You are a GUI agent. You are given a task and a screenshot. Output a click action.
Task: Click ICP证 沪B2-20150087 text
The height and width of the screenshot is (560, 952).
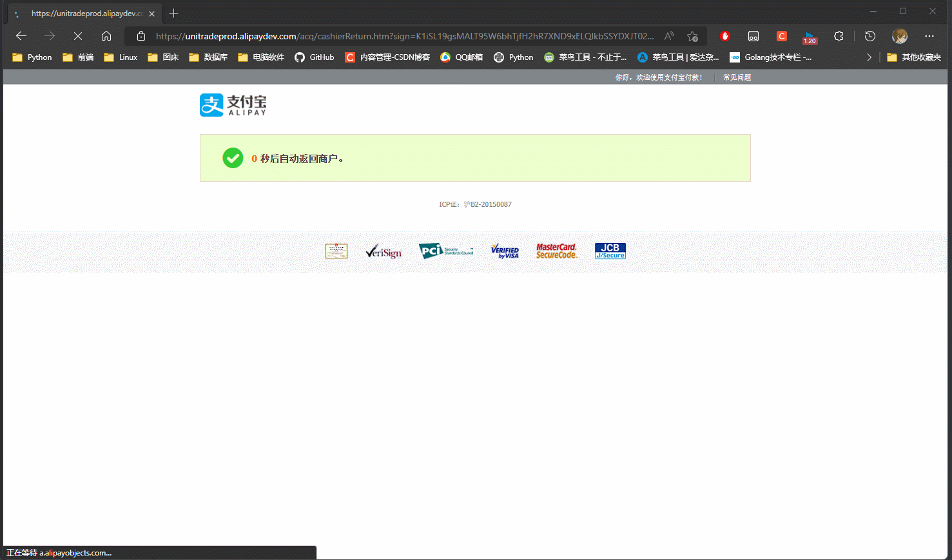tap(476, 204)
